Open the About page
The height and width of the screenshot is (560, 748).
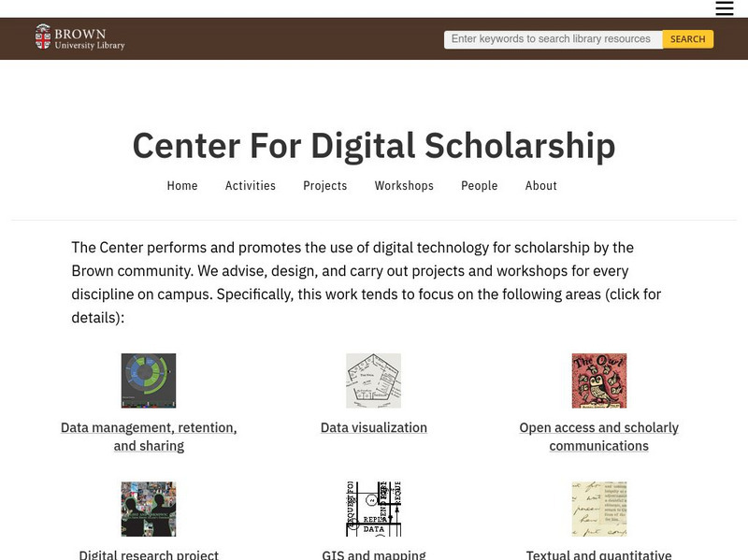pos(541,186)
